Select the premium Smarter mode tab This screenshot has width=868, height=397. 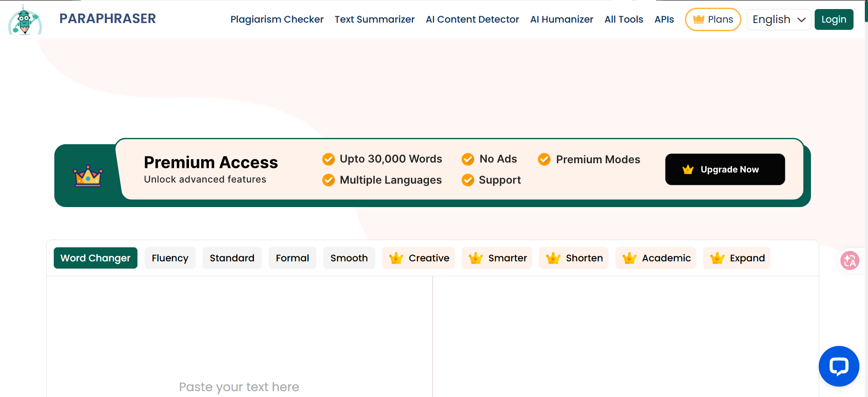497,258
